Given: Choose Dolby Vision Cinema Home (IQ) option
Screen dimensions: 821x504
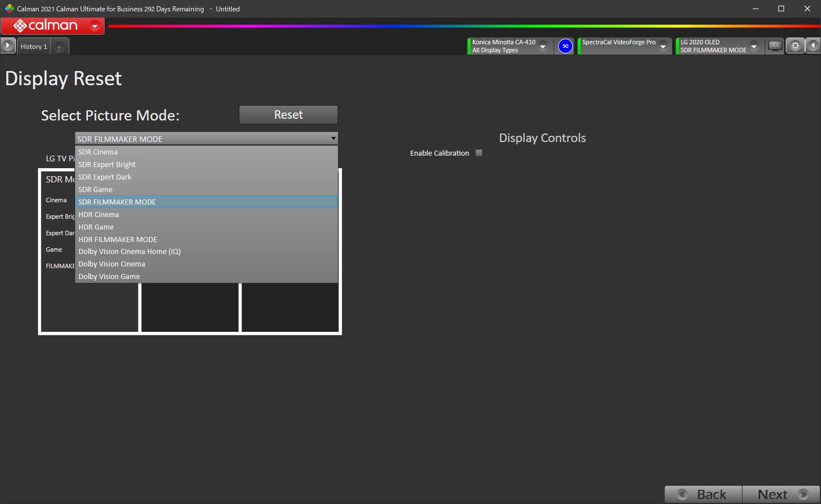Looking at the screenshot, I should point(130,251).
